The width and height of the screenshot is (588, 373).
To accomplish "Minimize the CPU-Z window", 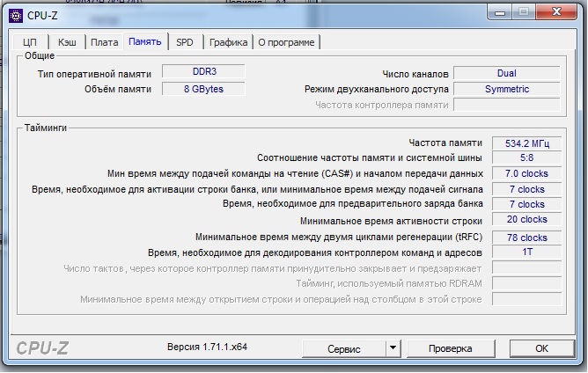I will click(x=500, y=12).
